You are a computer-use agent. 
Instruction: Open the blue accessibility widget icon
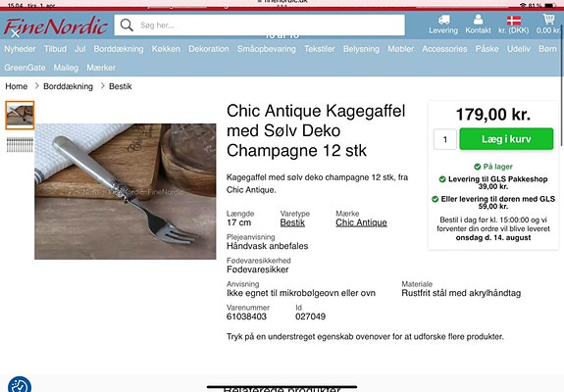click(x=20, y=384)
